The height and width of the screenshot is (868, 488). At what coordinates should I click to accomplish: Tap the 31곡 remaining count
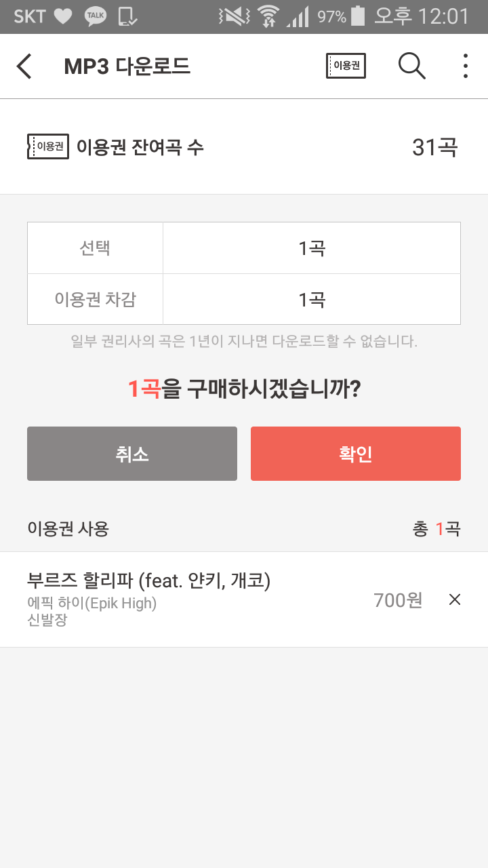click(x=434, y=147)
